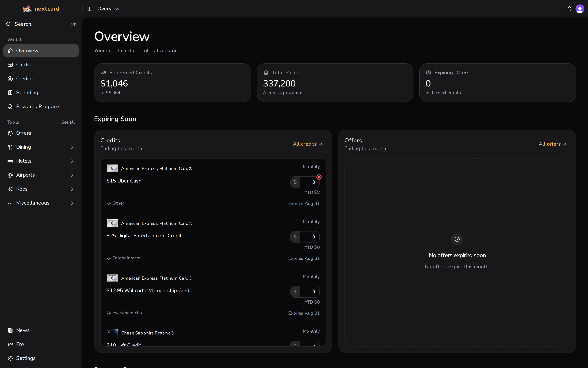This screenshot has height=368, width=588.
Task: Edit Digital Entertainment Credit amount field
Action: (310, 237)
